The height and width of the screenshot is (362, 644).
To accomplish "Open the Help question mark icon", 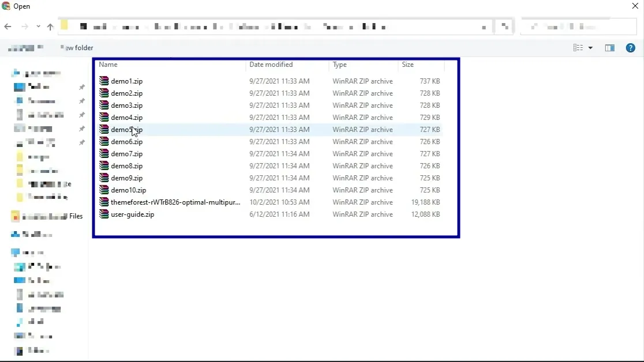I will [631, 48].
